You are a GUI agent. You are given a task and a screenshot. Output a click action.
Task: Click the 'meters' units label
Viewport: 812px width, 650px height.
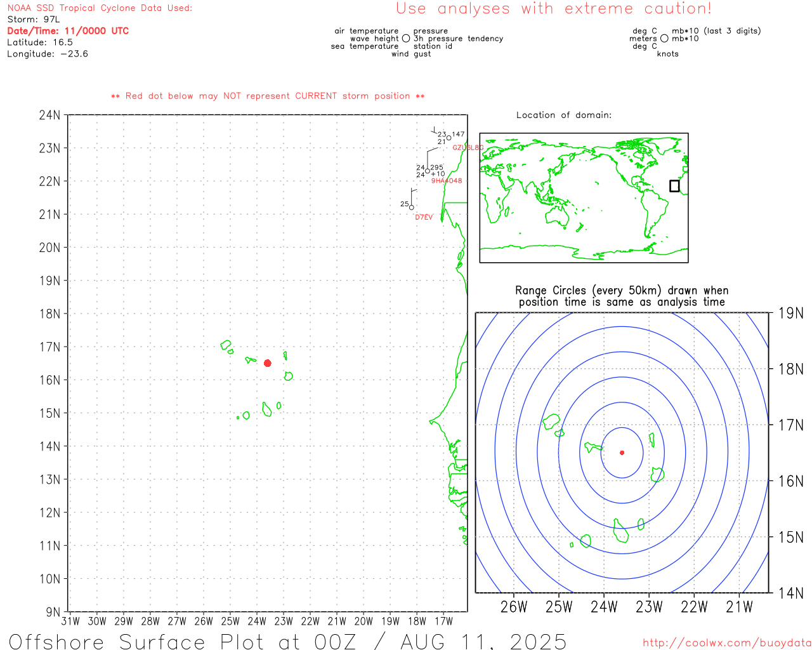click(643, 39)
